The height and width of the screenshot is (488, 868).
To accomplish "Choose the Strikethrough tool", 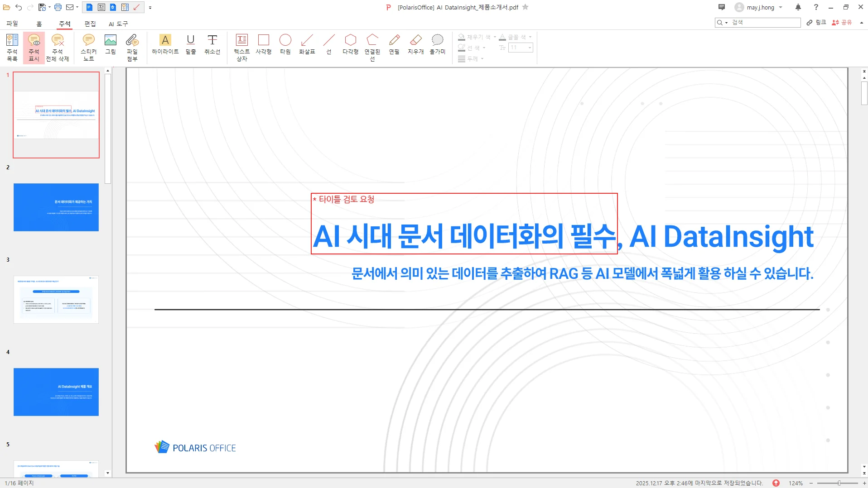I will click(212, 45).
